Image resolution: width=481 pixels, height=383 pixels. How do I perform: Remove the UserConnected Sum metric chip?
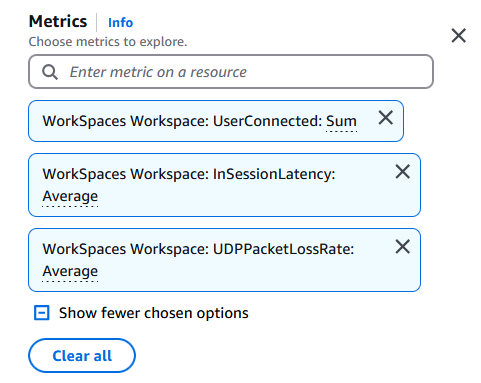point(386,118)
